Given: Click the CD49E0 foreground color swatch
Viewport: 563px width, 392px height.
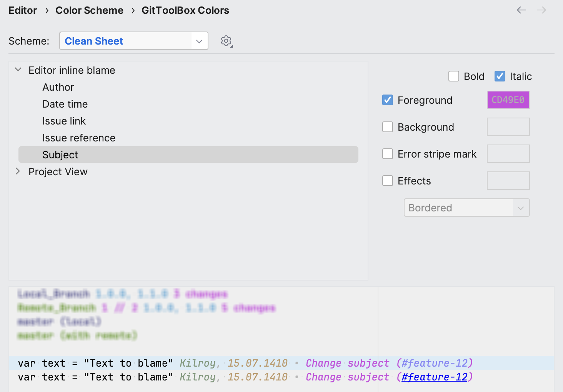Looking at the screenshot, I should click(x=508, y=100).
